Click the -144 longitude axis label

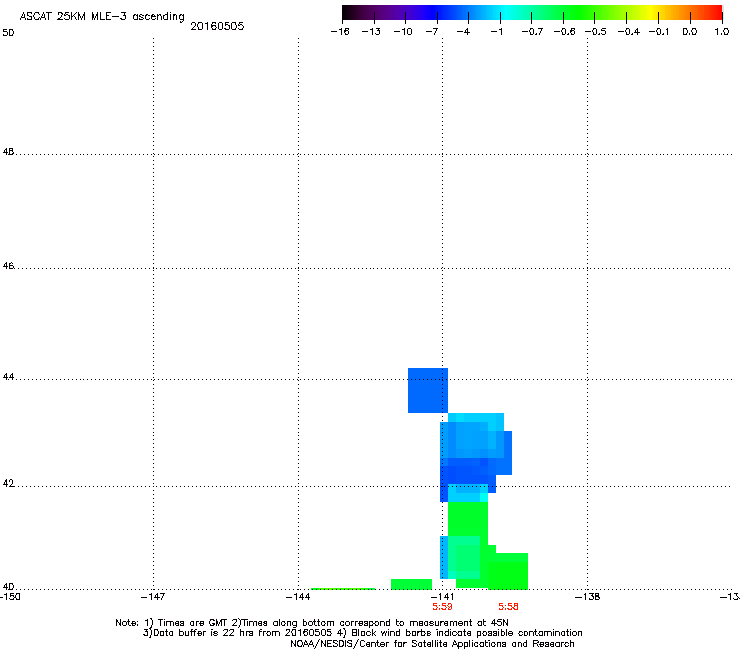298,597
